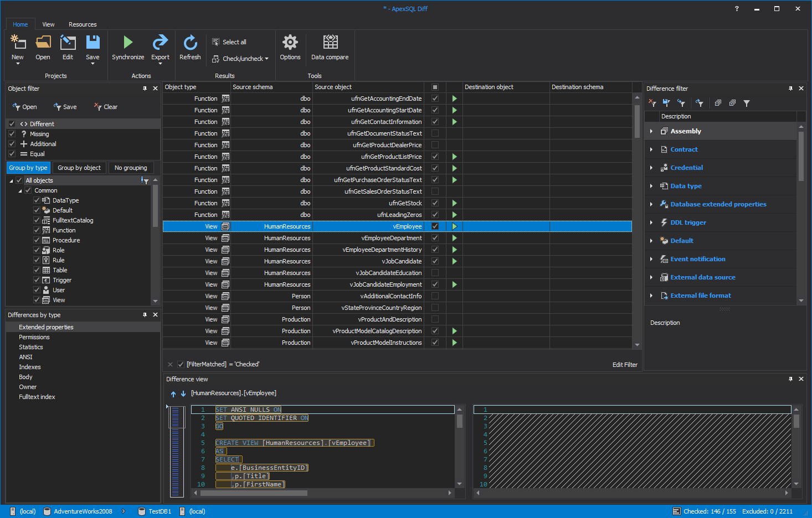812x518 pixels.
Task: Toggle the Equal checkbox
Action: (12, 154)
